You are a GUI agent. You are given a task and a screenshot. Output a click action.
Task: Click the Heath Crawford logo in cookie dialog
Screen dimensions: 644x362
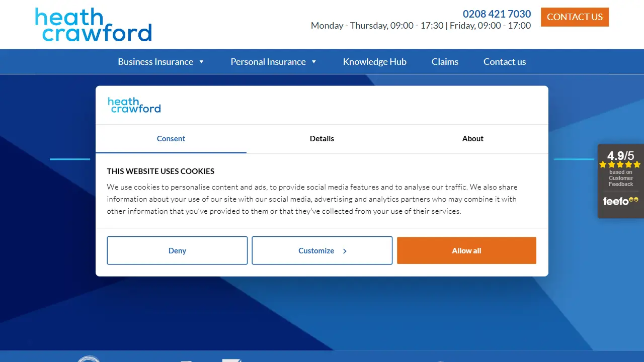coord(134,105)
